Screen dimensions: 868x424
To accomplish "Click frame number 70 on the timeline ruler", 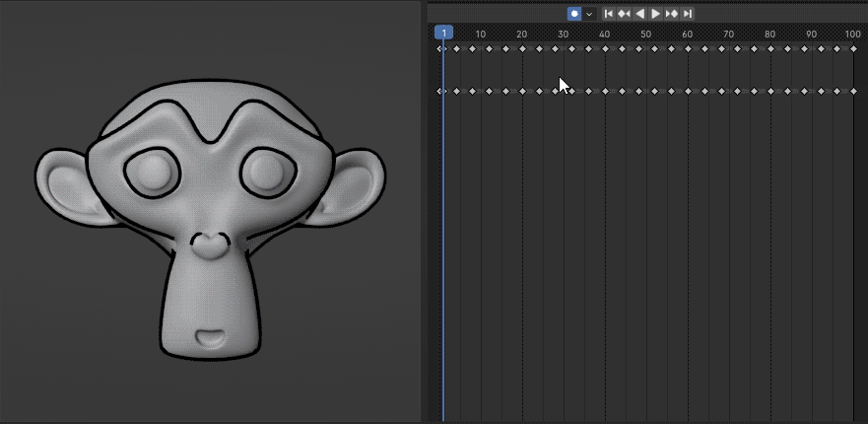I will (x=728, y=35).
